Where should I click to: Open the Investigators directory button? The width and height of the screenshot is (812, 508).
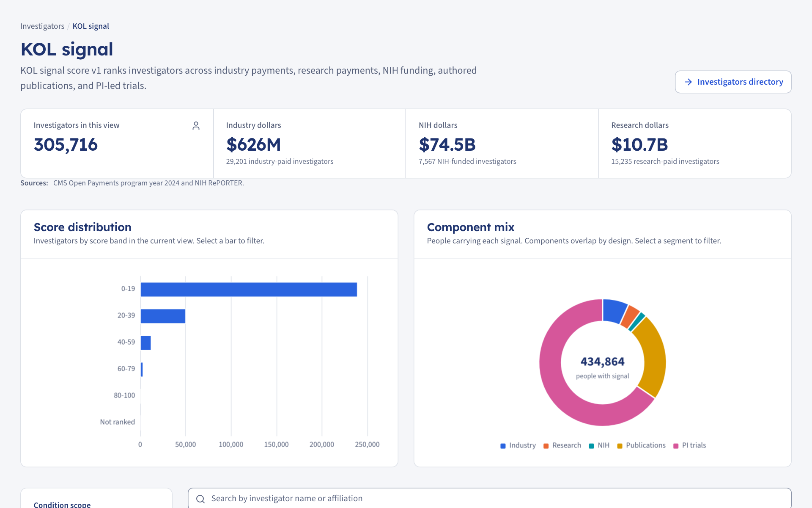click(x=733, y=82)
